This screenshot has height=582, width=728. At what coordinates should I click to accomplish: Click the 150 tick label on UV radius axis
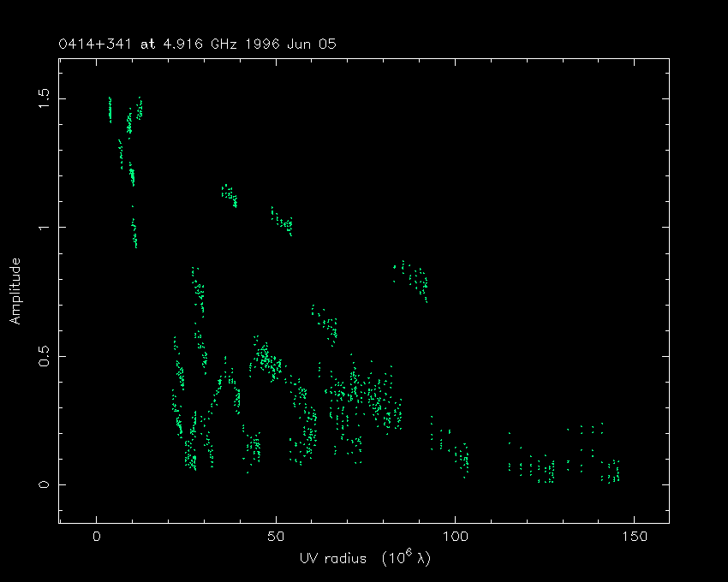pos(634,537)
